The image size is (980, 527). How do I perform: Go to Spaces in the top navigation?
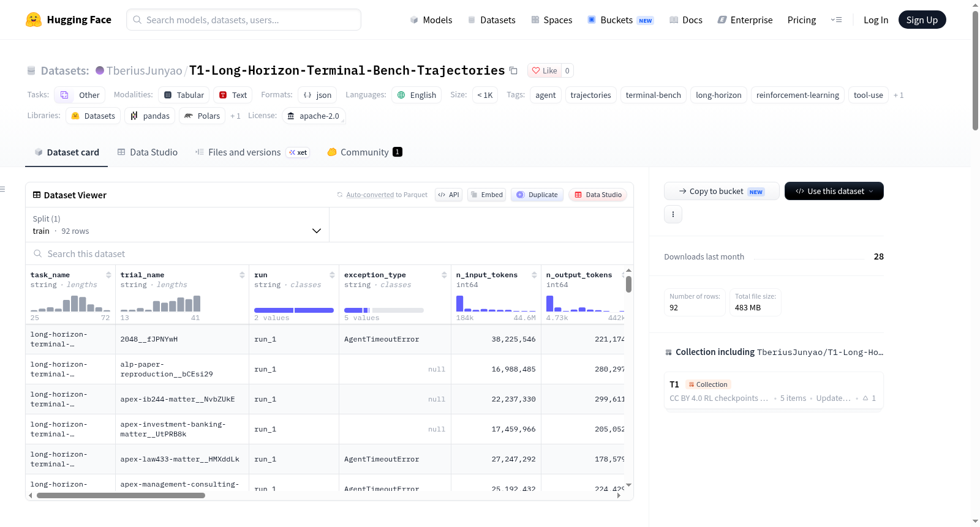click(552, 20)
